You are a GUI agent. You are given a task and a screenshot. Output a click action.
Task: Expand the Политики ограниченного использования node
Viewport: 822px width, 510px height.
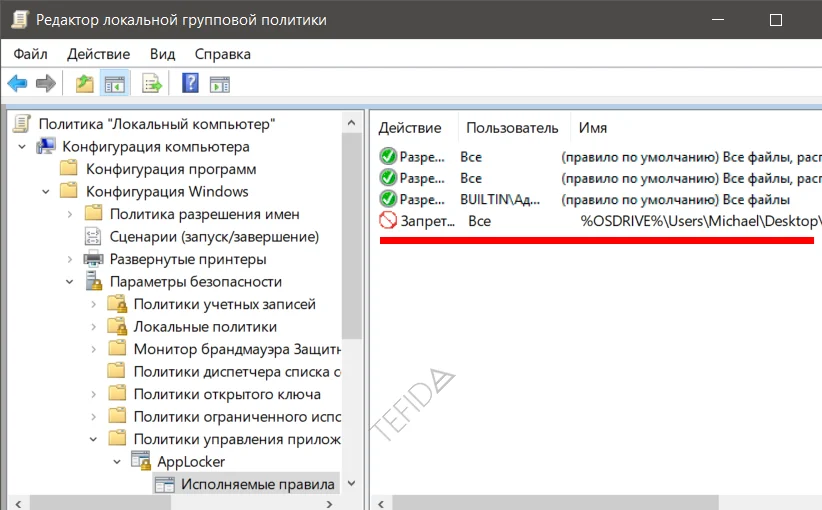coord(93,417)
